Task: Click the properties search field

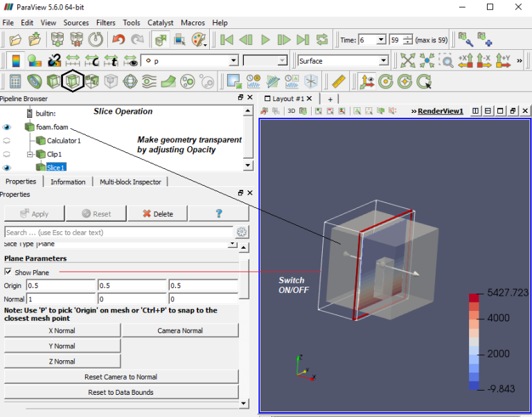Action: point(118,233)
